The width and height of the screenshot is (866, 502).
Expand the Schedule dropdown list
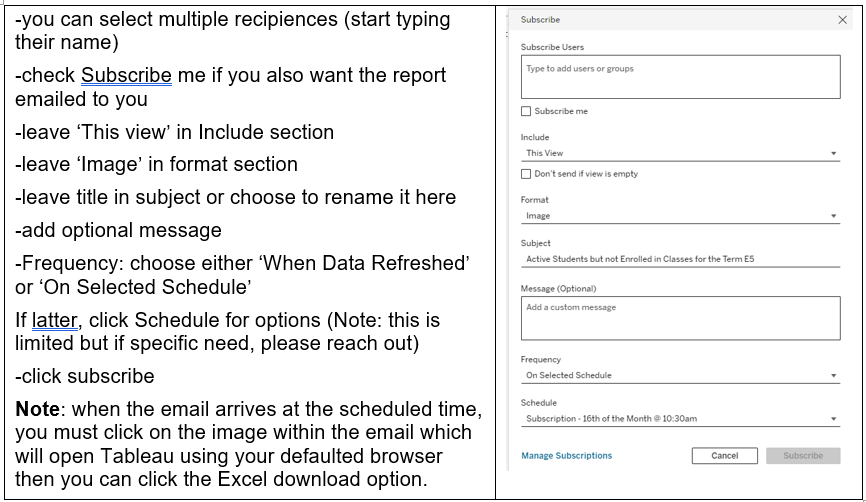tap(680, 419)
